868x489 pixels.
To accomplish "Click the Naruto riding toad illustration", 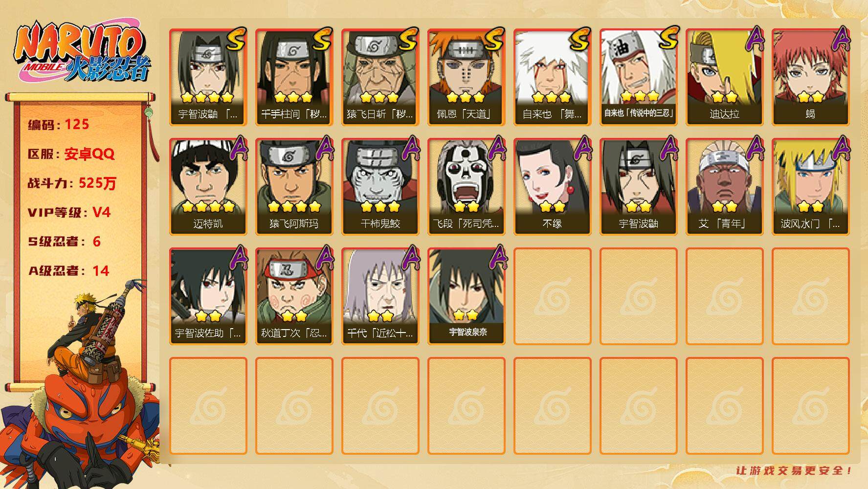I will tap(81, 385).
